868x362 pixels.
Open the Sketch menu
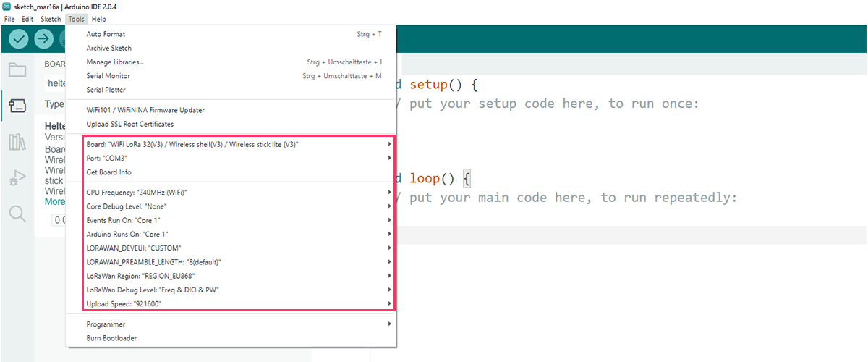pos(51,19)
